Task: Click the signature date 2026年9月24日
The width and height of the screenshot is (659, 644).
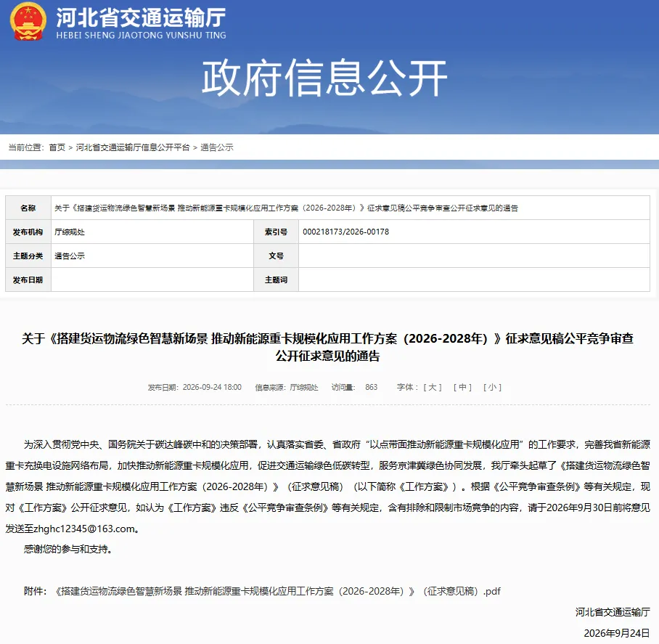Action: (617, 633)
